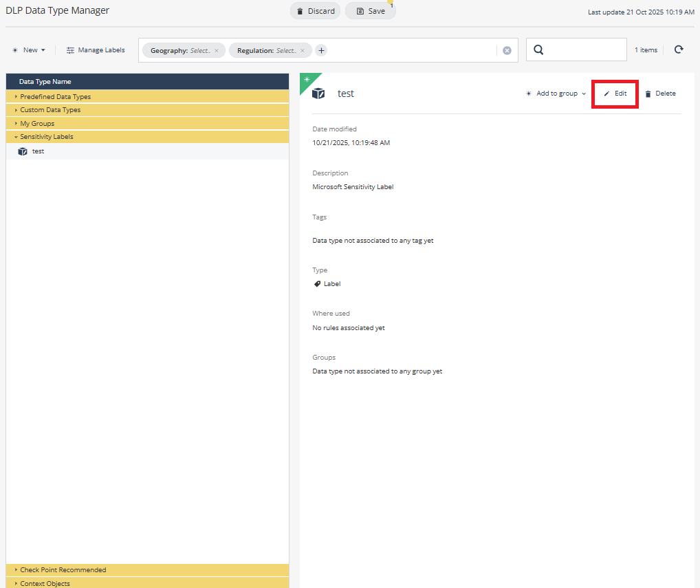Remove the Geography filter chip
Viewport: 700px width, 588px height.
point(216,51)
